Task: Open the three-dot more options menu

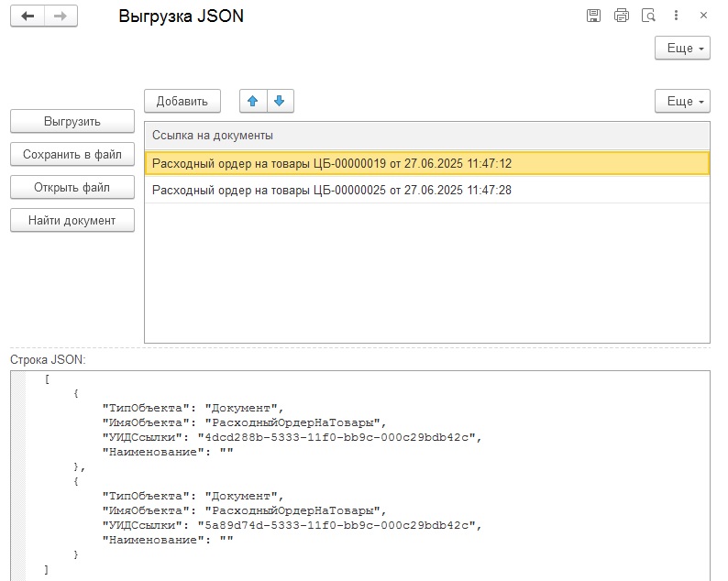Action: point(676,16)
